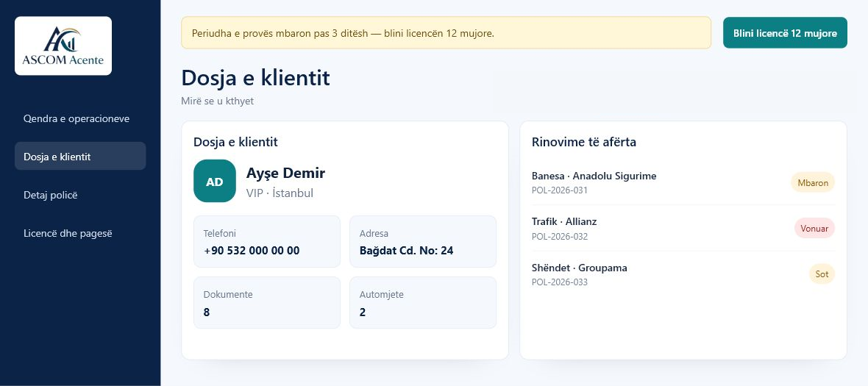The image size is (868, 386).
Task: Click the client name Ayşe Demir
Action: [285, 173]
